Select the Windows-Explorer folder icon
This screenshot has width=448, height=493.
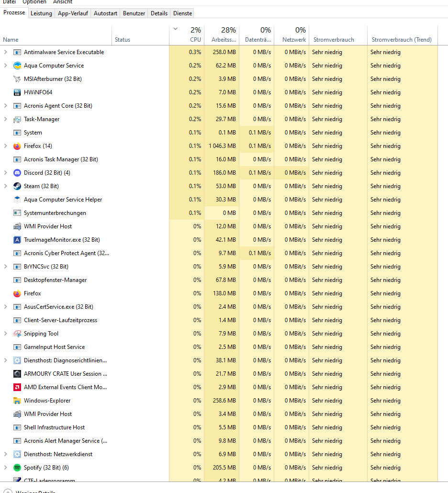(x=17, y=401)
